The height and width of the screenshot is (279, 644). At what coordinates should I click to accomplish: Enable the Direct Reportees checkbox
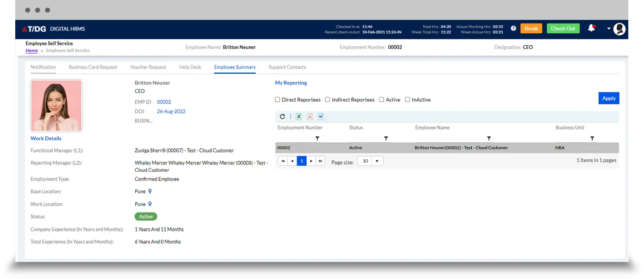click(277, 99)
